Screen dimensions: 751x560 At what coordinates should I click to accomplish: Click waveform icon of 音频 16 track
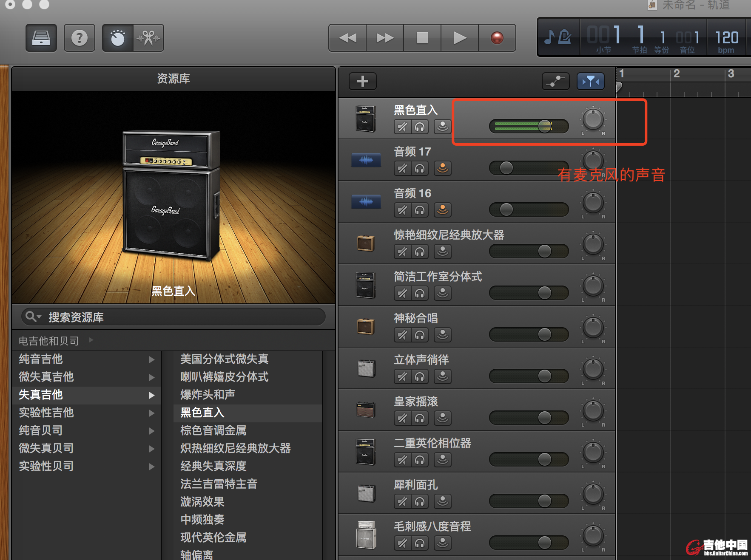point(366,202)
